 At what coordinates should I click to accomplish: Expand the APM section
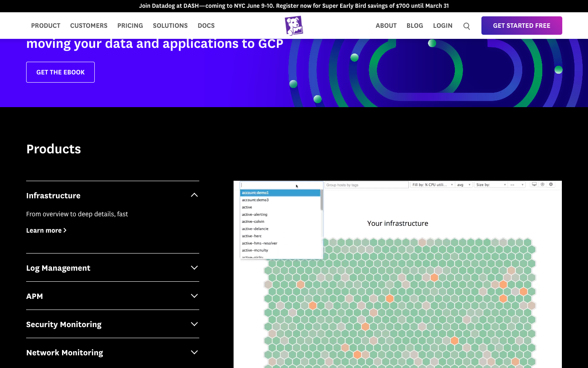pos(113,296)
